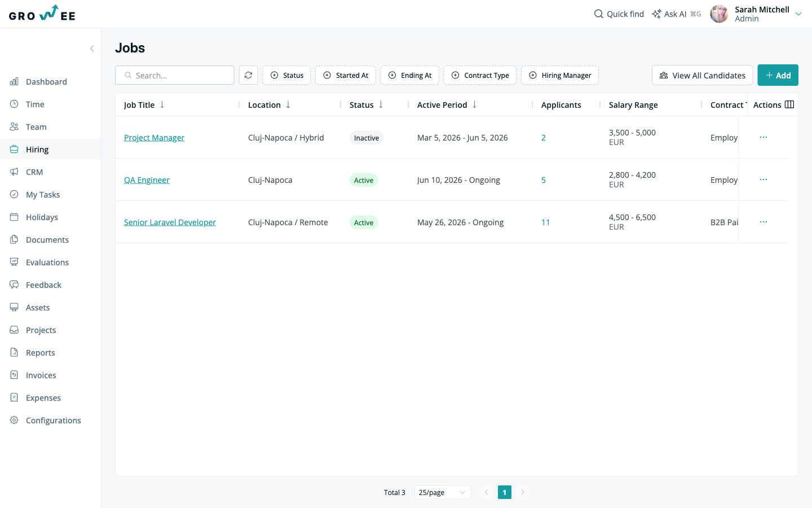Viewport: 812px width, 508px height.
Task: Click the Evaluations icon
Action: [14, 262]
